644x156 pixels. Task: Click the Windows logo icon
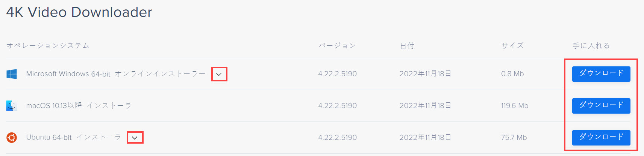(x=12, y=74)
